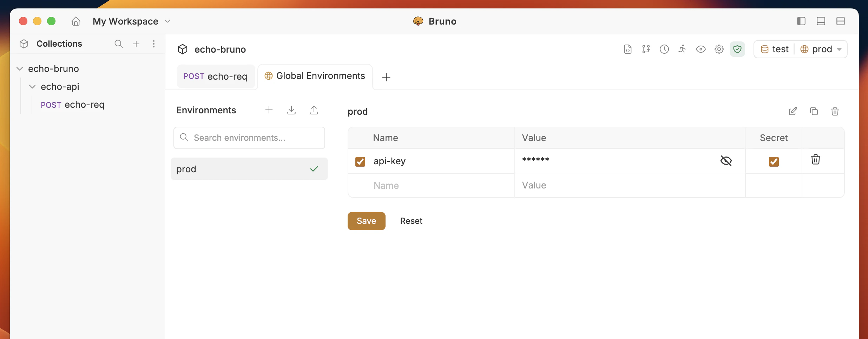Open the echo-req POST request tab
This screenshot has width=868, height=339.
(x=216, y=76)
